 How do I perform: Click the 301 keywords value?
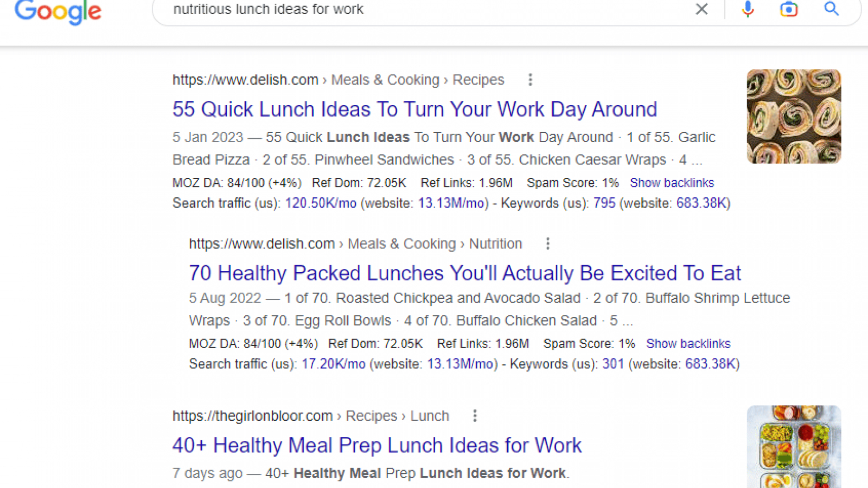coord(613,364)
